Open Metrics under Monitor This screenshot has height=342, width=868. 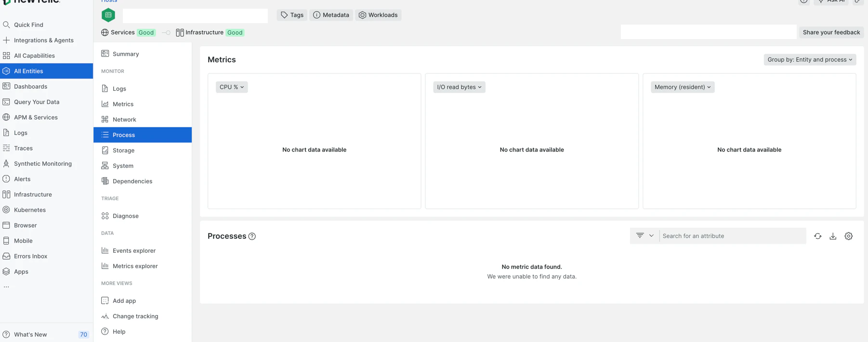[143, 104]
